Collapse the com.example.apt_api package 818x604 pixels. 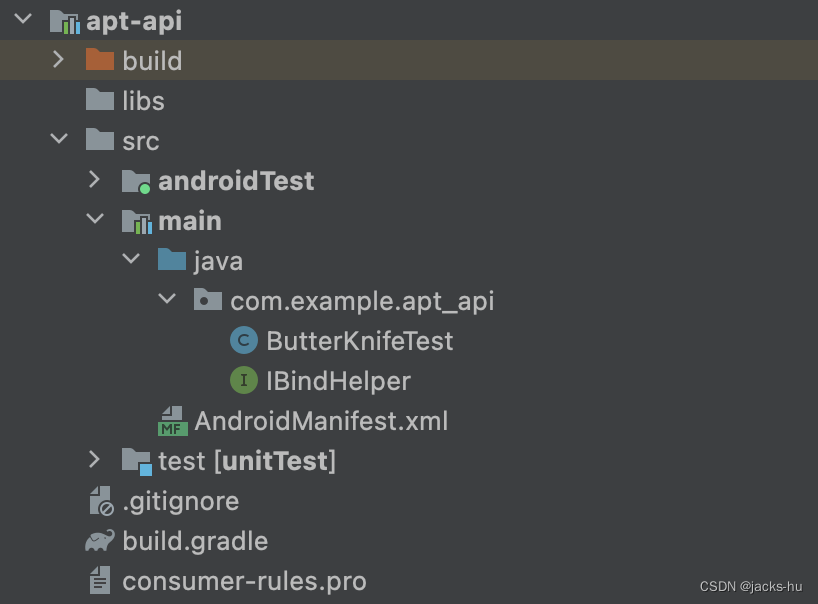click(x=168, y=299)
